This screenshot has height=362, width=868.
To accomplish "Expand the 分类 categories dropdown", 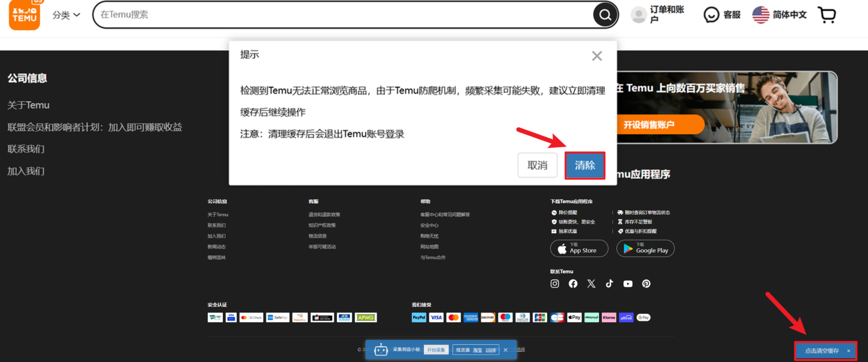I will click(x=66, y=15).
